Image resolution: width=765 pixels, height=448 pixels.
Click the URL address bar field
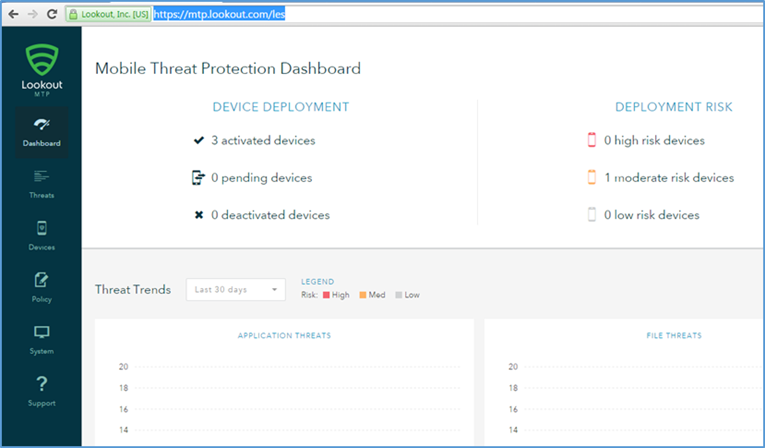click(458, 14)
